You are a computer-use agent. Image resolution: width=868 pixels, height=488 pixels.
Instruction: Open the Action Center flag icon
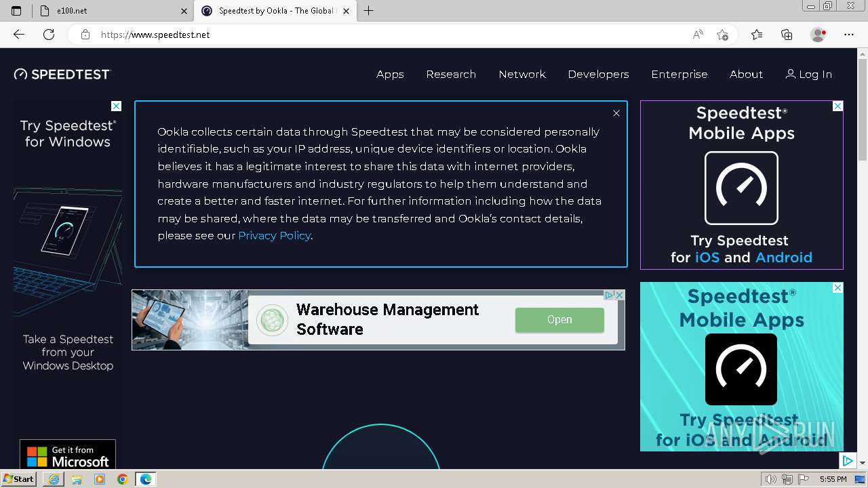[804, 479]
